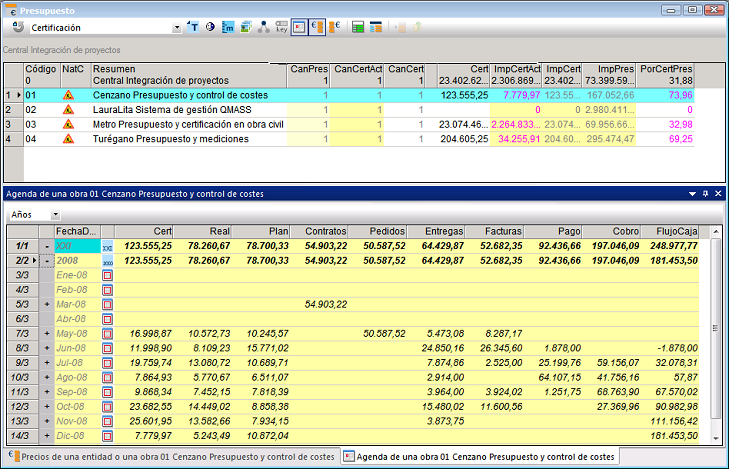
Task: Open the Certificación dropdown list
Action: 178,28
